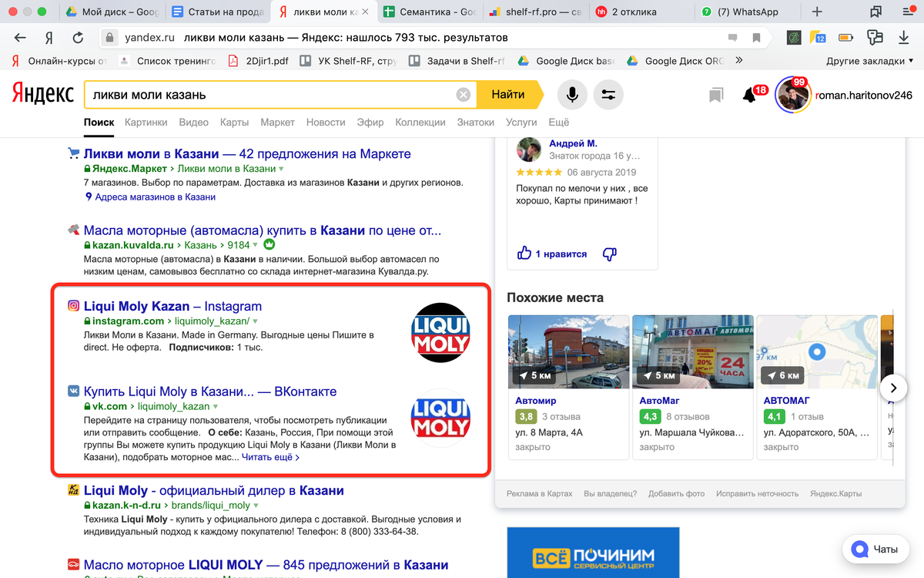Open Ликви моли в Казани Market result

pyautogui.click(x=247, y=153)
